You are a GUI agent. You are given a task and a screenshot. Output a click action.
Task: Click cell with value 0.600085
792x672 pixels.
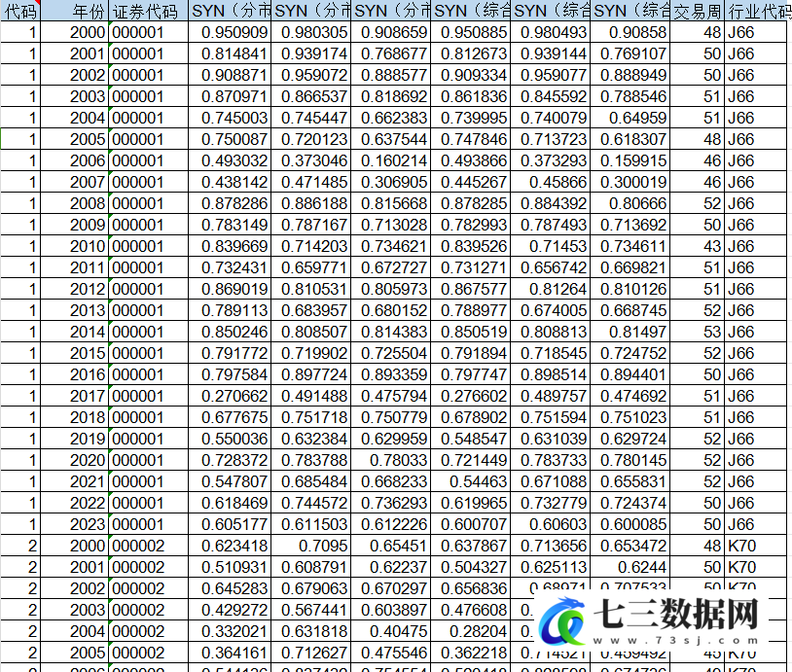click(630, 524)
